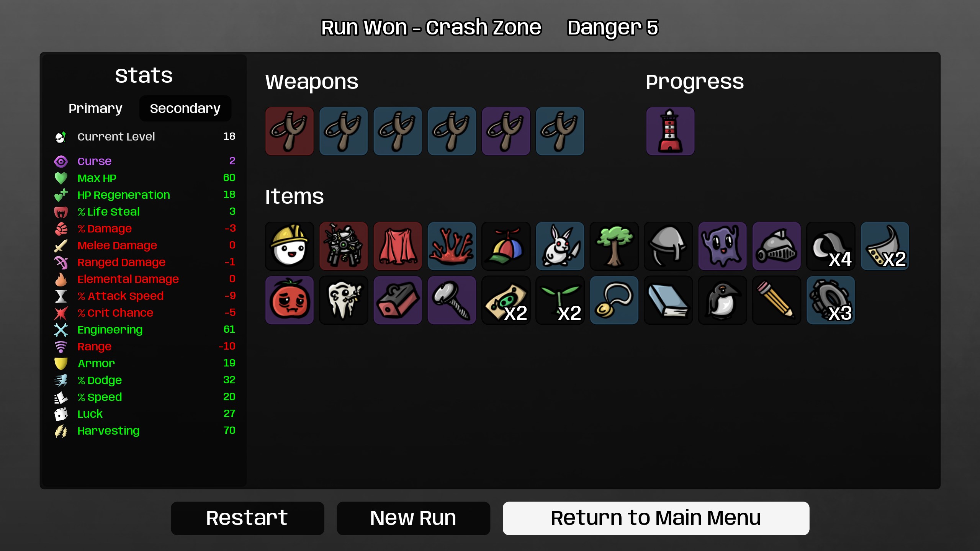Switch to the Primary stats tab
The image size is (980, 551).
tap(95, 108)
